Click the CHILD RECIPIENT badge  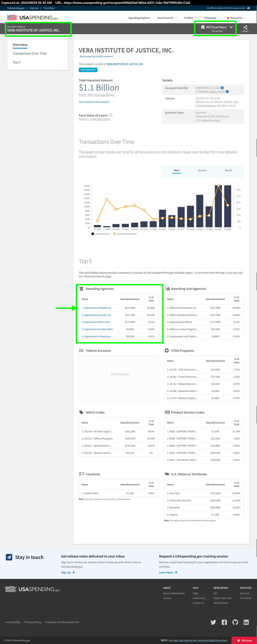point(88,70)
